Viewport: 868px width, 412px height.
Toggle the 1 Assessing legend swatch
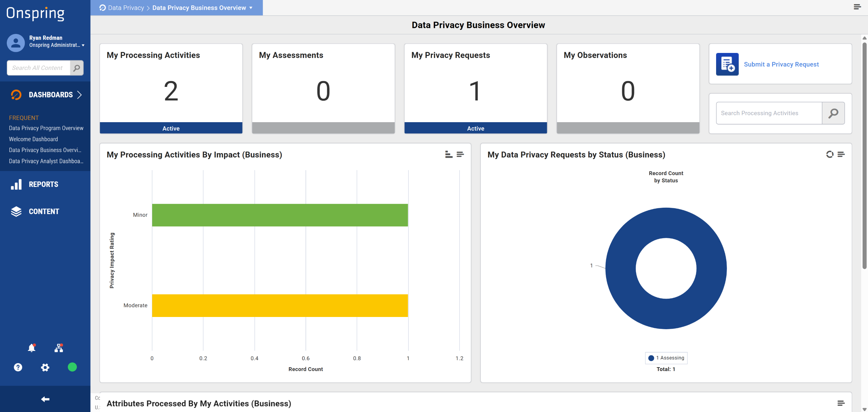coord(651,358)
